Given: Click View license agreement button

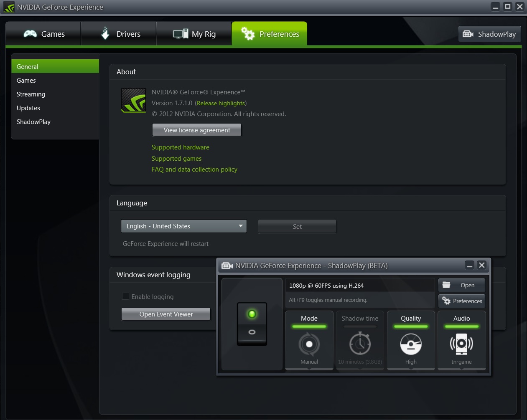Looking at the screenshot, I should click(x=197, y=130).
